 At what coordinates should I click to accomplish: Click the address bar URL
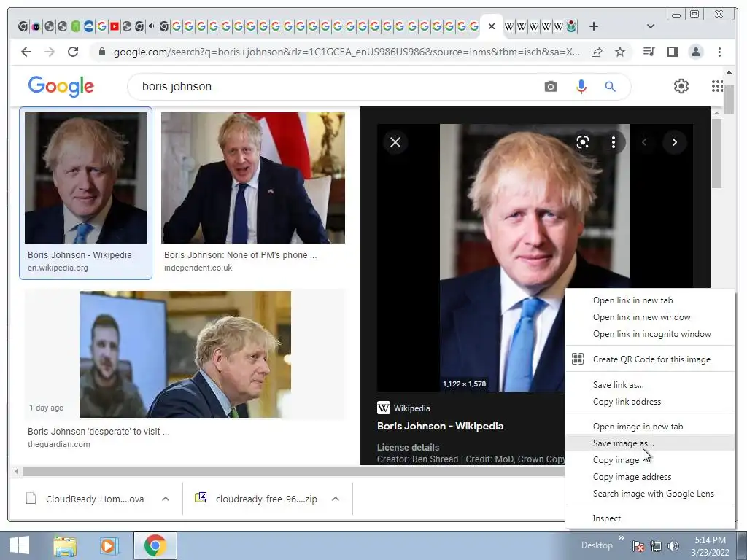347,52
